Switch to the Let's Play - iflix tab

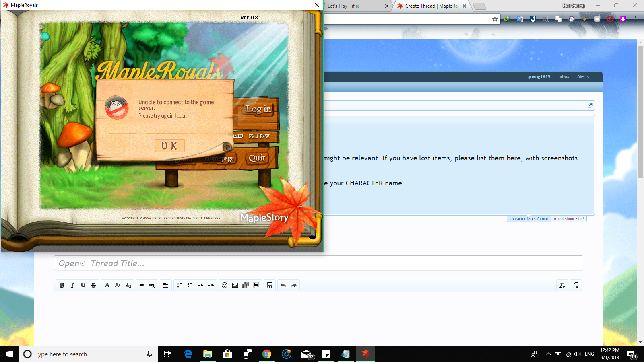pos(354,6)
